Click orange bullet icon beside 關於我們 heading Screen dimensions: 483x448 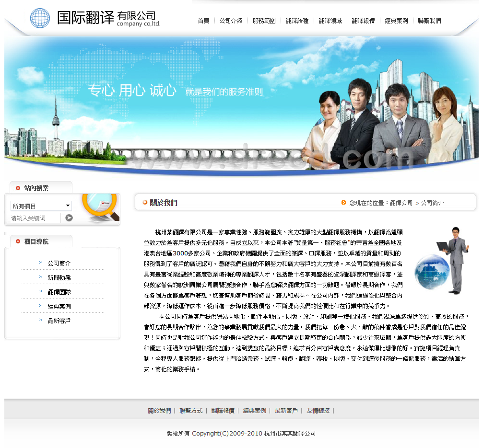coord(145,203)
